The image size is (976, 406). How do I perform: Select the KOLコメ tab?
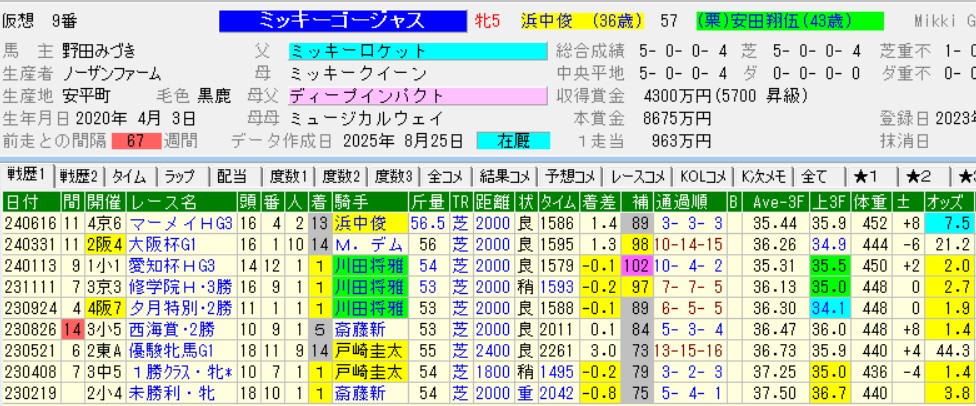click(x=703, y=176)
